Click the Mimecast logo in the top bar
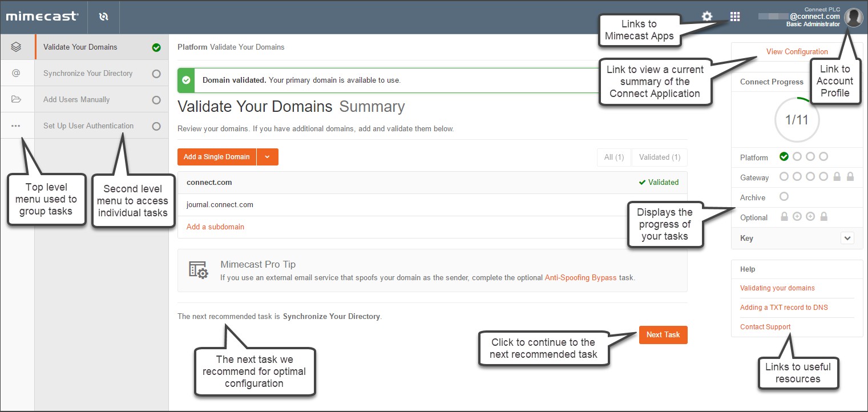 tap(43, 17)
